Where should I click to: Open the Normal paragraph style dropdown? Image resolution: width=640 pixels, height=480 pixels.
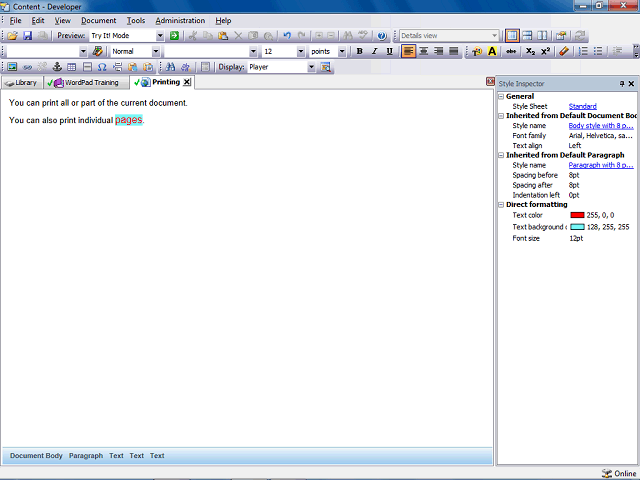156,51
